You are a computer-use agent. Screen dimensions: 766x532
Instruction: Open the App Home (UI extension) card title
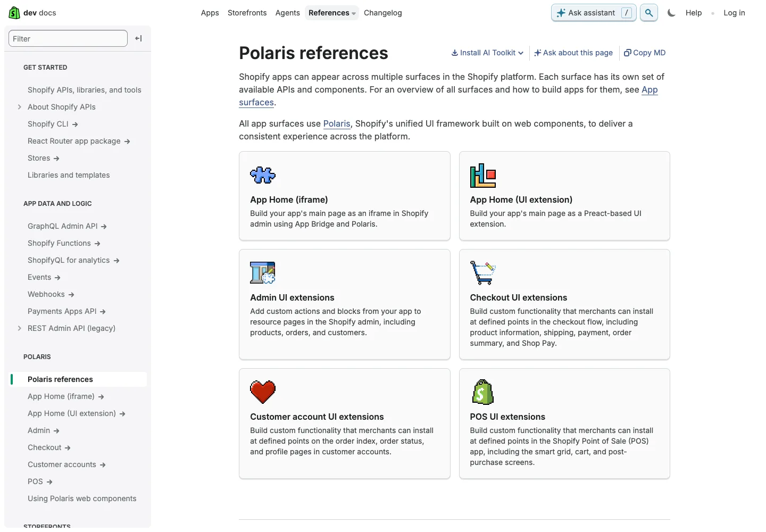point(521,199)
